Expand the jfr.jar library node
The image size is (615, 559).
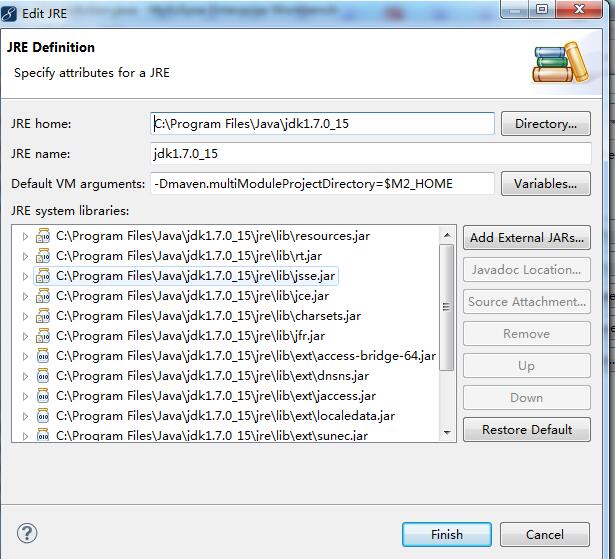coord(25,336)
